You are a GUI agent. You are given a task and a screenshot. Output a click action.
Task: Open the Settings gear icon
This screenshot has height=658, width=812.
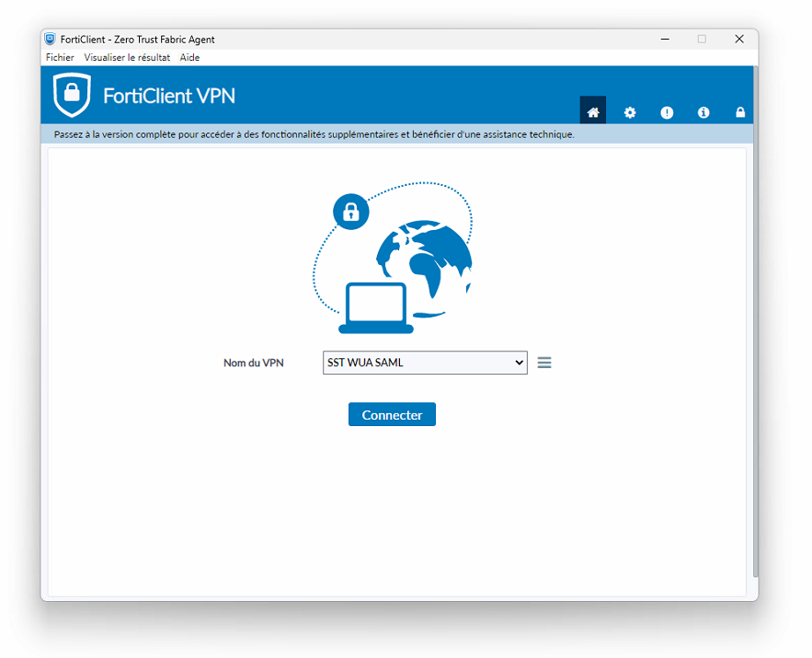click(x=630, y=111)
